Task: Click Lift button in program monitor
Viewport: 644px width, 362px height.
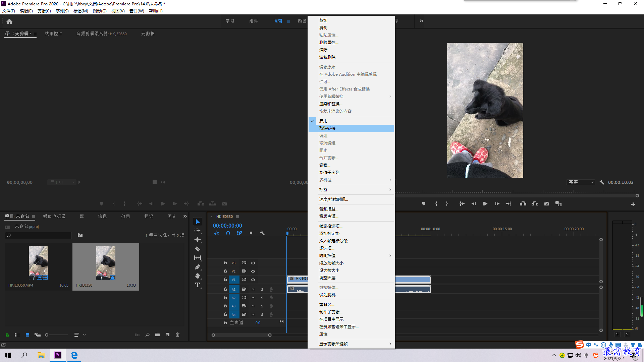Action: pyautogui.click(x=523, y=204)
